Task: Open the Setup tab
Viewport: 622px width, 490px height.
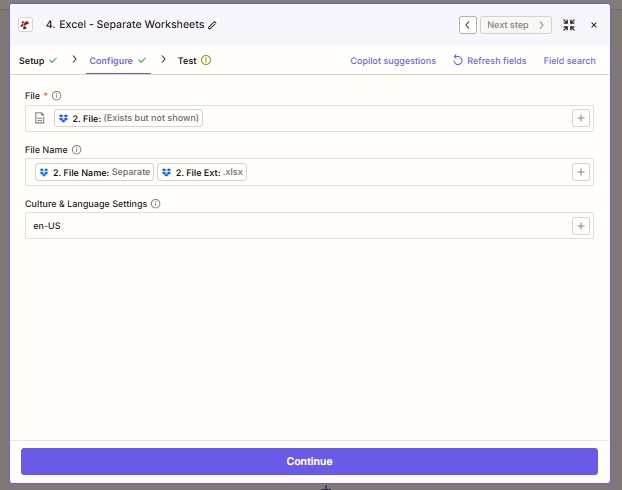Action: coord(38,61)
